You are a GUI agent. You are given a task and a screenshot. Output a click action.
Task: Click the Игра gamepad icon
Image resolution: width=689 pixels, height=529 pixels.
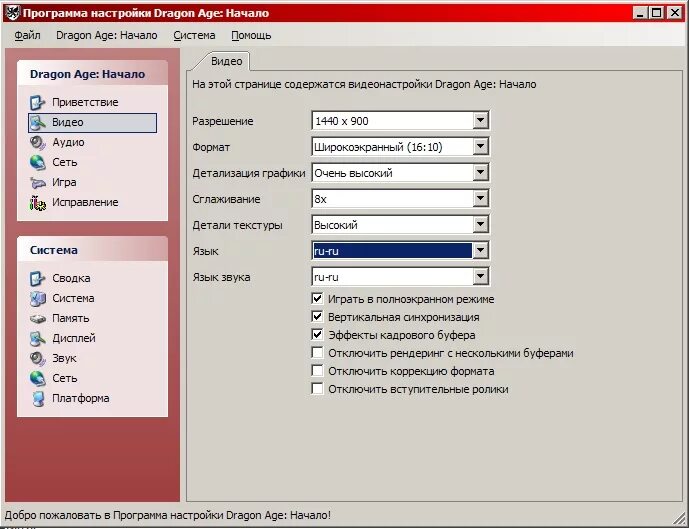[37, 182]
